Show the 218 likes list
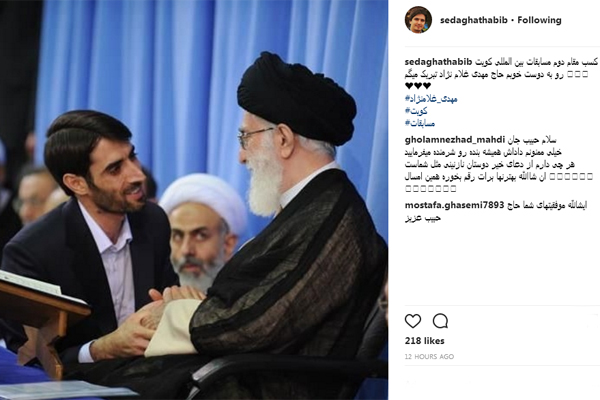Viewport: 600px width, 400px height. pos(424,341)
